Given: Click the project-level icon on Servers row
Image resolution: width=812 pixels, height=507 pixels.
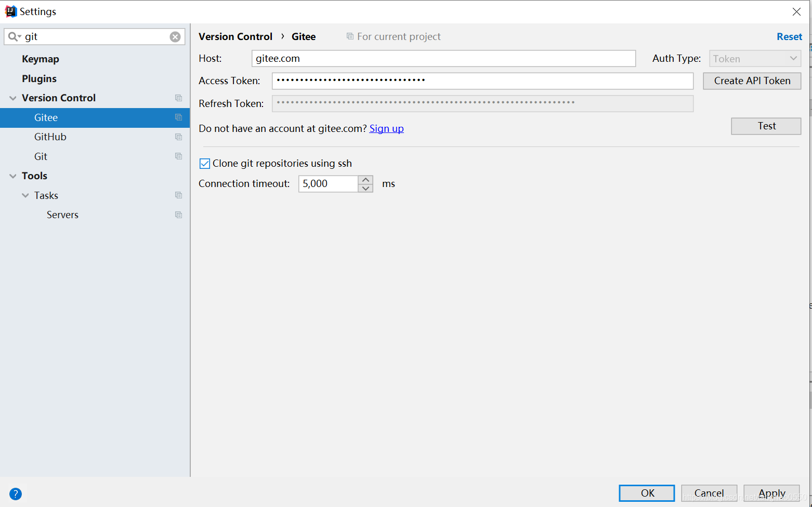Looking at the screenshot, I should click(179, 215).
